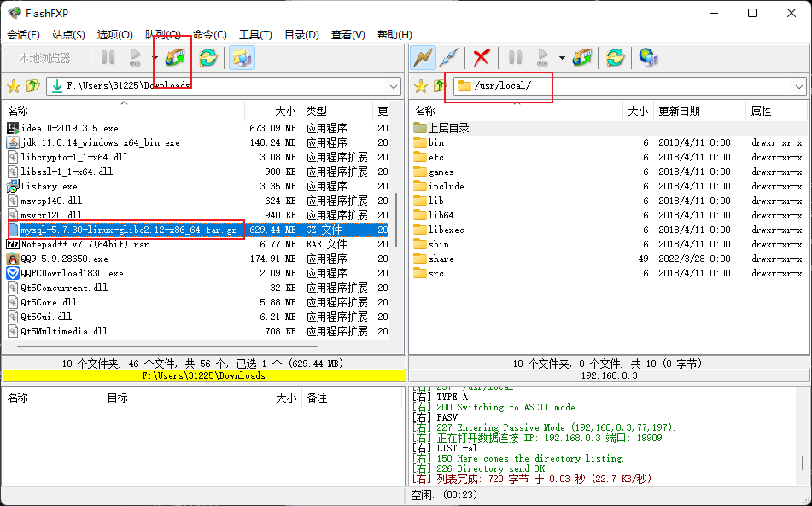Refresh the remote directory listing
The height and width of the screenshot is (506, 812).
tap(616, 58)
